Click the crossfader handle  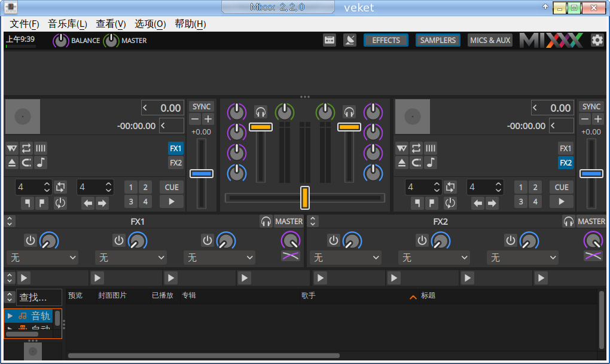tap(305, 198)
